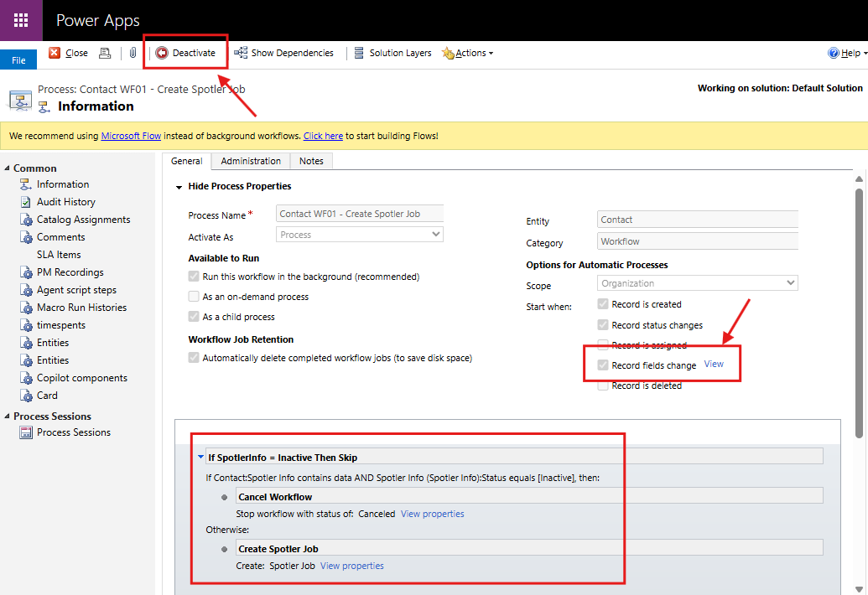
Task: Open the Power Apps app launcher grid
Action: (20, 20)
